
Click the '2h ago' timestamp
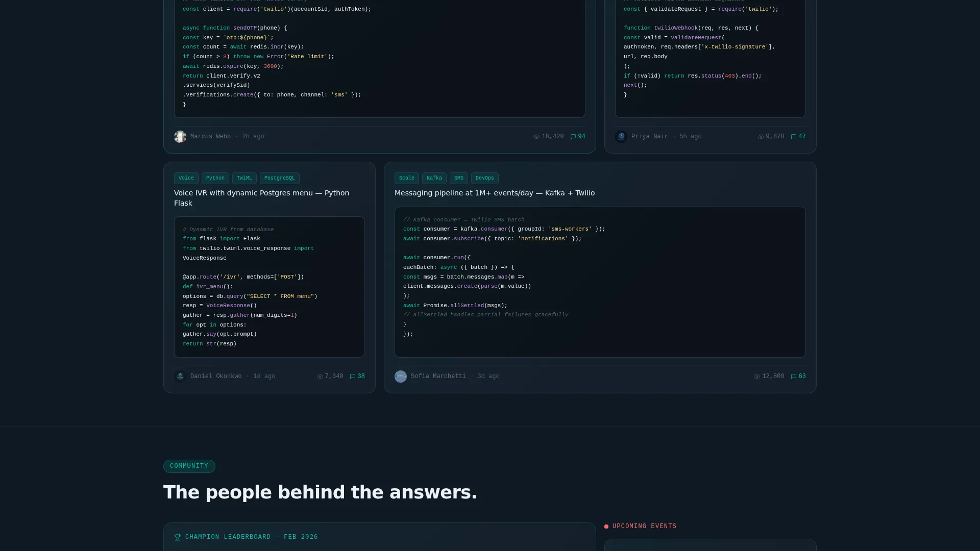[253, 137]
